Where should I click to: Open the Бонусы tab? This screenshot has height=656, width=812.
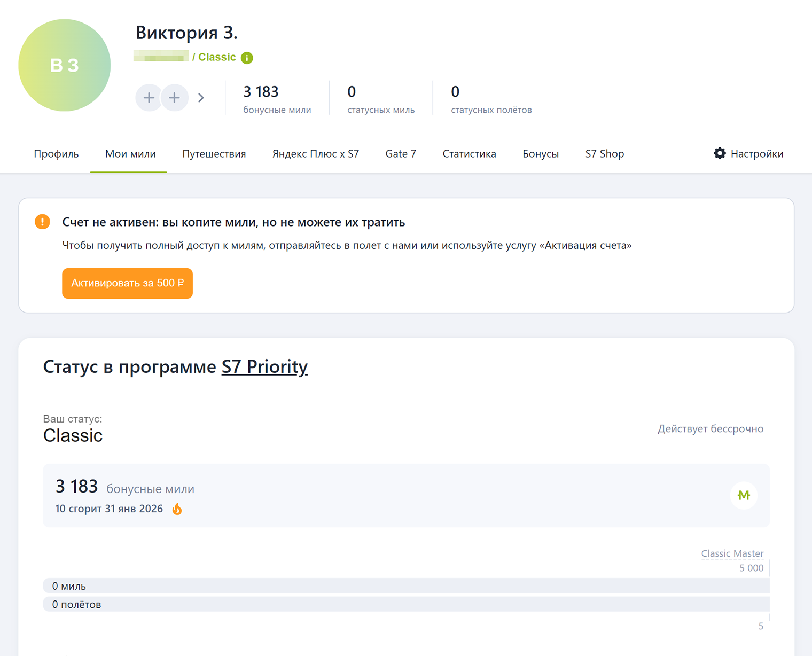[x=541, y=154]
